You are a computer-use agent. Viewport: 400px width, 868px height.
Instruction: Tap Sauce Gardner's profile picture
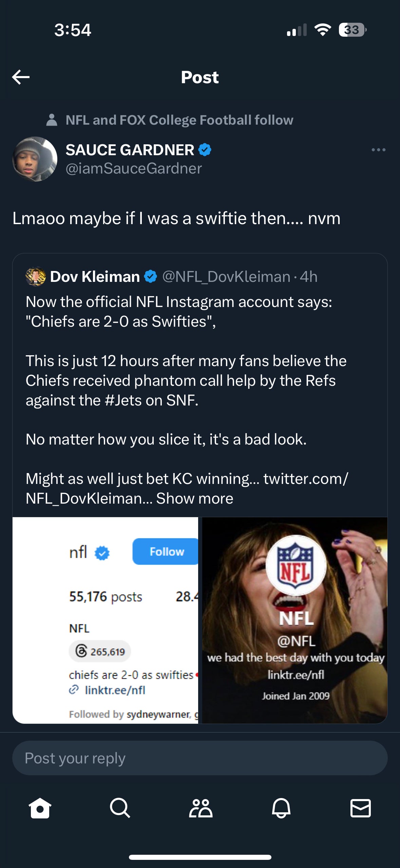35,159
